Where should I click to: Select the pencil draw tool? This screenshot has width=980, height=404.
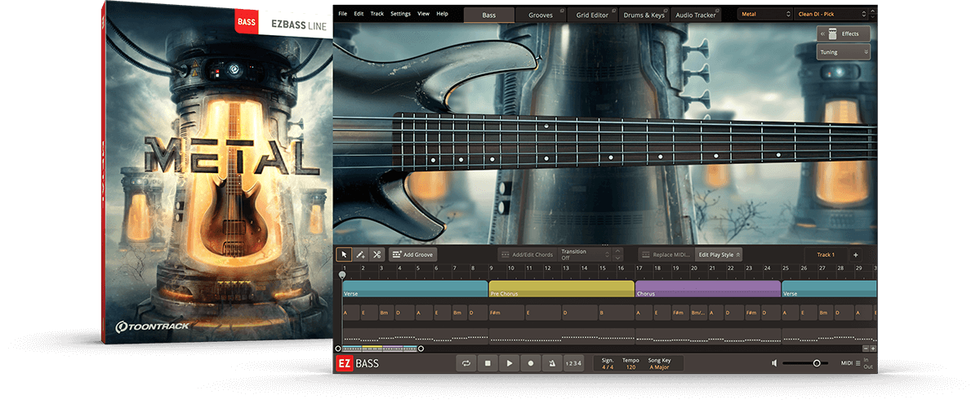361,255
